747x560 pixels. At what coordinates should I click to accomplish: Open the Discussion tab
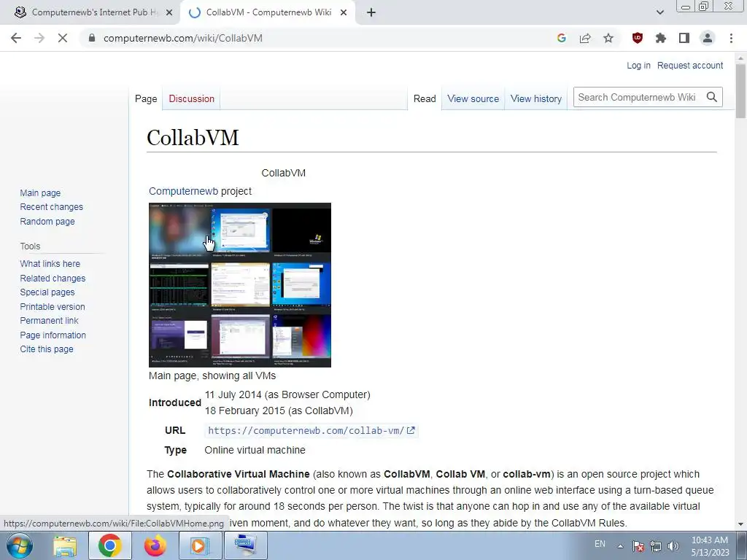(x=192, y=98)
